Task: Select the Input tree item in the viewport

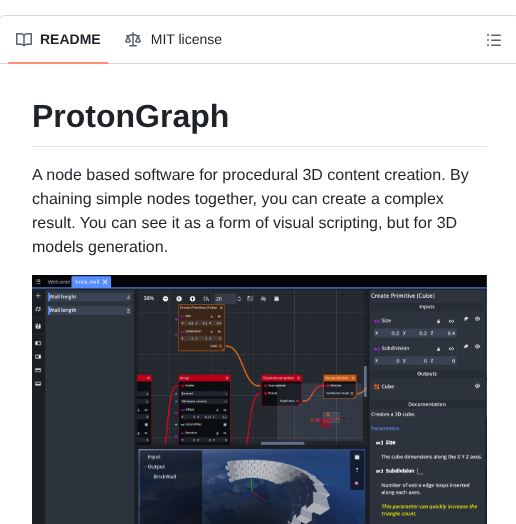Action: (x=154, y=457)
